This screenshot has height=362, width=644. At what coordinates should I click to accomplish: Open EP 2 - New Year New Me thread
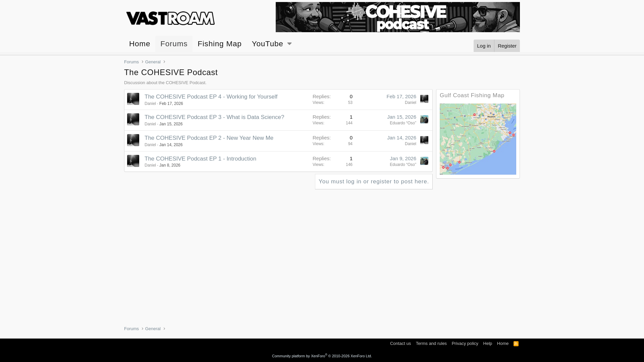click(x=209, y=138)
